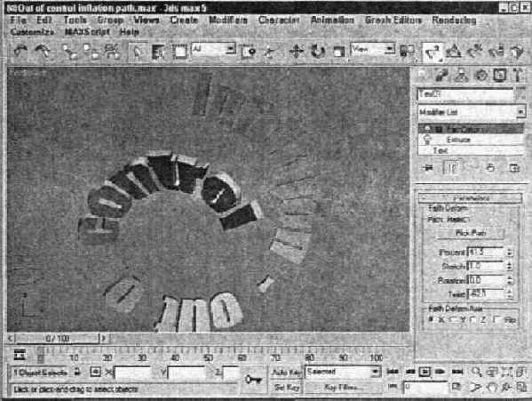Click Configure Modifier Sets icon
The image size is (532, 401).
point(515,168)
